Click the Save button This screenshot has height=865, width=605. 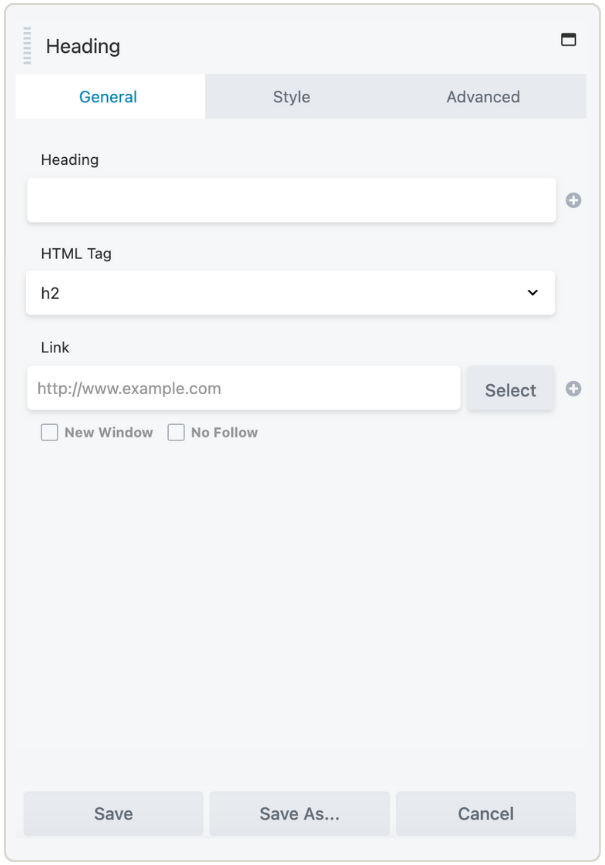click(113, 813)
